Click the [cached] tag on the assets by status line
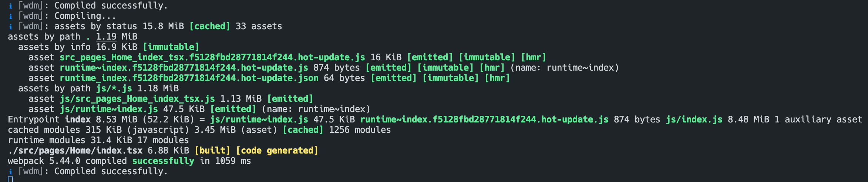Screen dimensions: 868x182 pyautogui.click(x=210, y=26)
